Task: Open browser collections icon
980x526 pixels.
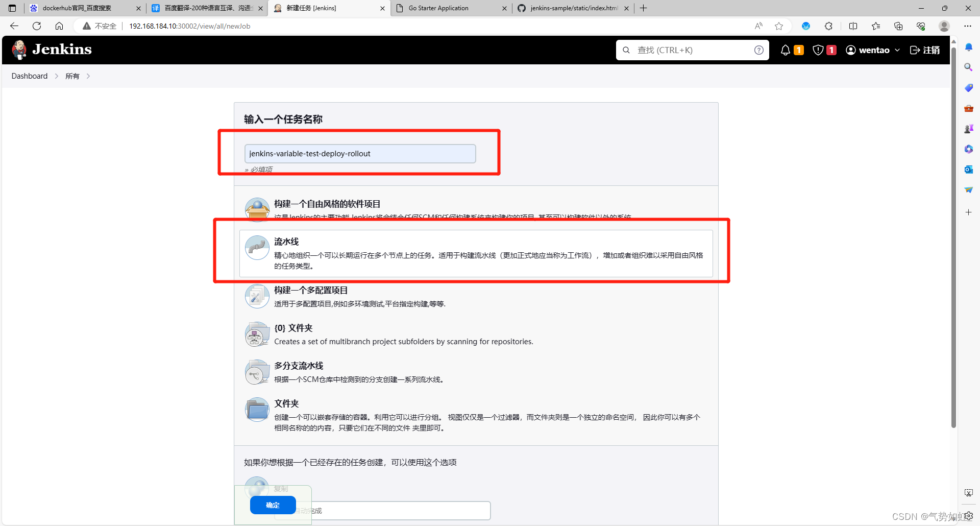Action: point(898,26)
